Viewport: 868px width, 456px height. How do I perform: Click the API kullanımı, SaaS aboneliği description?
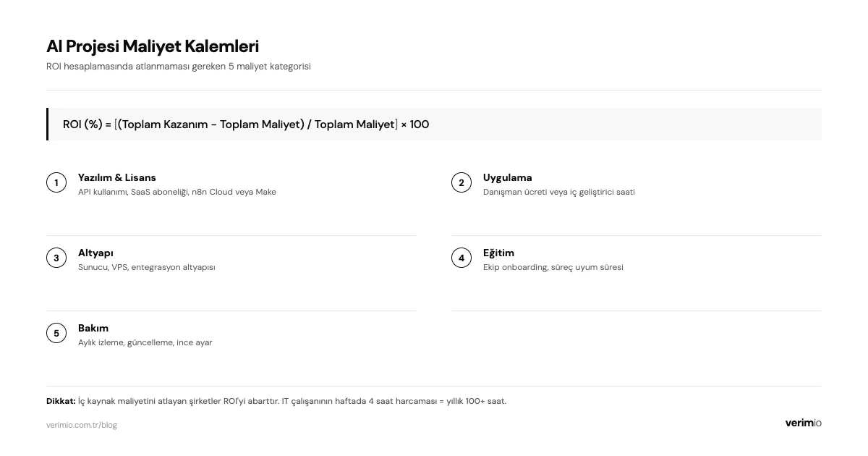tap(177, 192)
